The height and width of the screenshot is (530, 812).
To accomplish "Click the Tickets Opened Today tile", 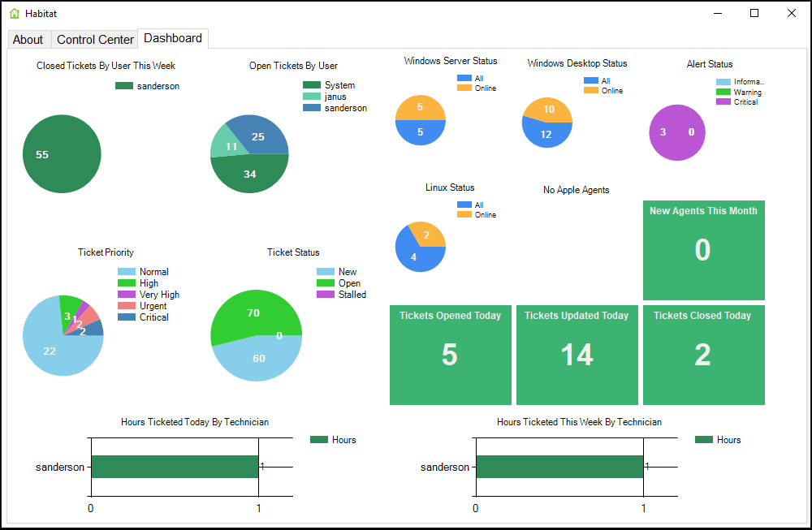I will (x=451, y=355).
